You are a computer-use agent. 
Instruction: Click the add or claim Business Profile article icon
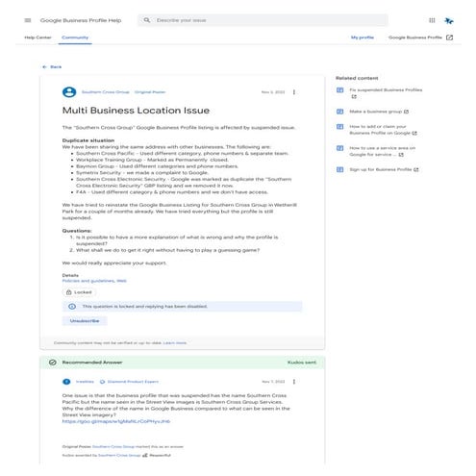[x=340, y=127]
